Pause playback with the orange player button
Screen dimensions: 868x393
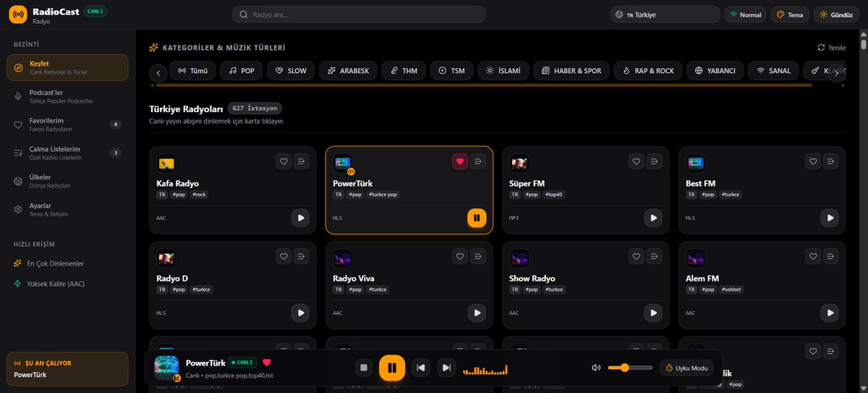tap(392, 368)
